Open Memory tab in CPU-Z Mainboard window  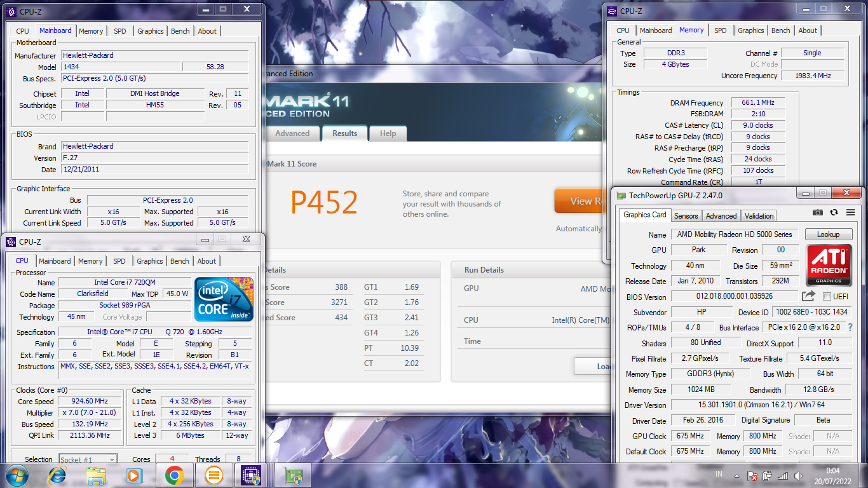point(91,31)
